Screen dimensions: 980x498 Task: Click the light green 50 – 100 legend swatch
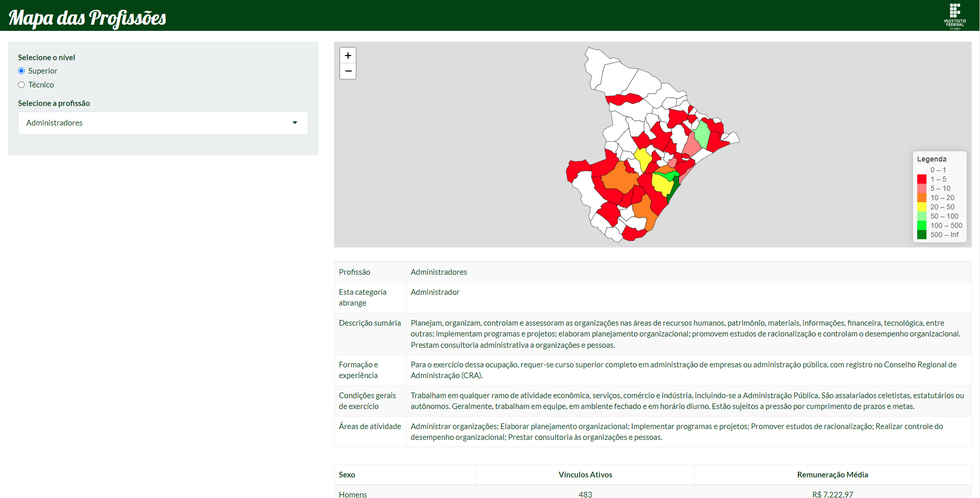pos(922,216)
